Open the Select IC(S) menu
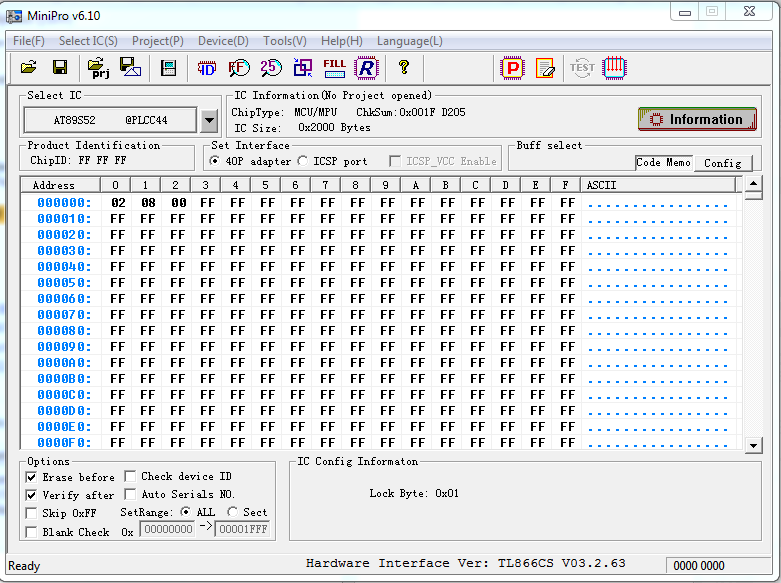Screen dimensions: 781x583 [x=88, y=41]
